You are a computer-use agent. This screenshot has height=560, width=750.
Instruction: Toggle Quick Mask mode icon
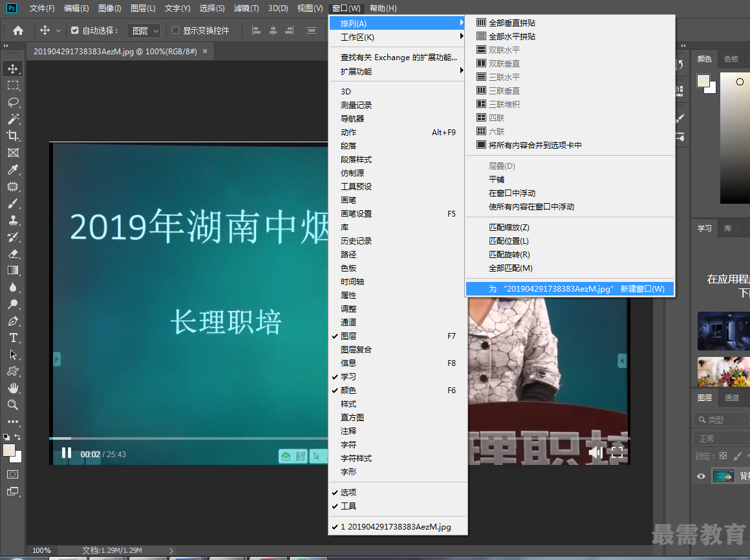tap(13, 475)
